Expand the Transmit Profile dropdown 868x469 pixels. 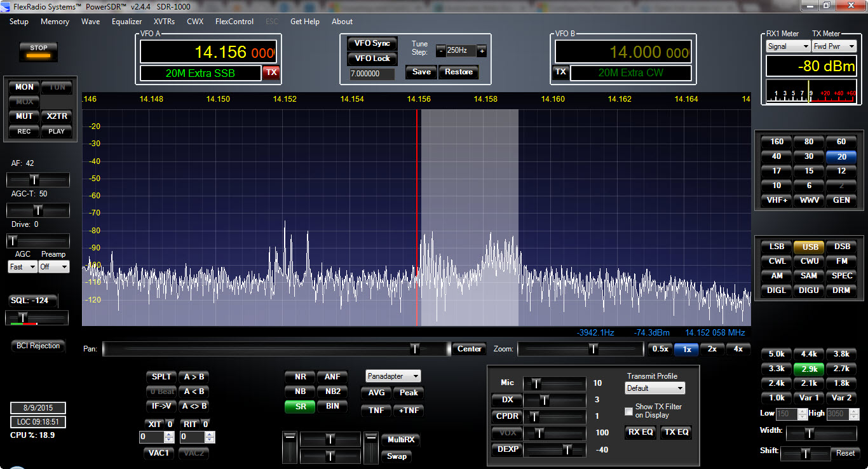coord(655,388)
